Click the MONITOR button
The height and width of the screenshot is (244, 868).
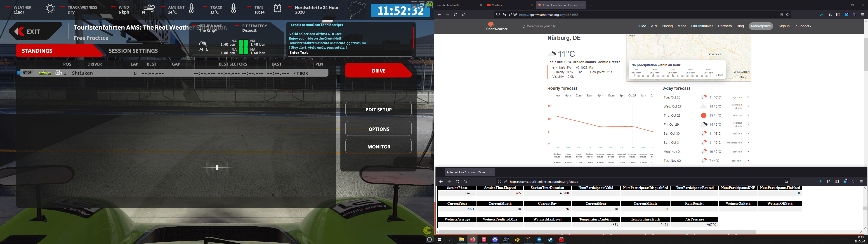pyautogui.click(x=378, y=147)
